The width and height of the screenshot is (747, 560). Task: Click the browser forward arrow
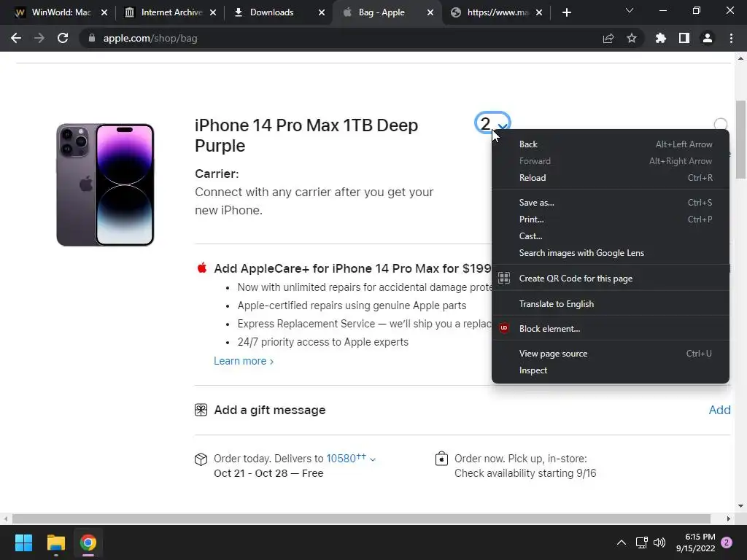[x=39, y=38]
